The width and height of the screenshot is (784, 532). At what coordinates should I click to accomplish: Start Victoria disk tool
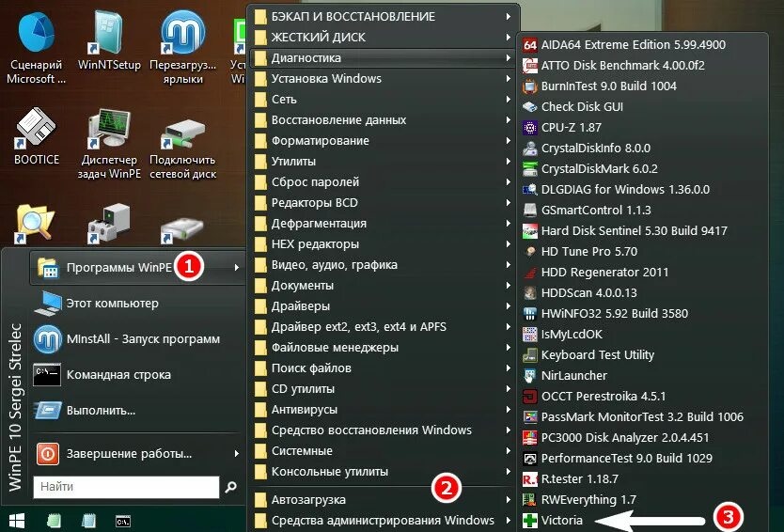643,521
